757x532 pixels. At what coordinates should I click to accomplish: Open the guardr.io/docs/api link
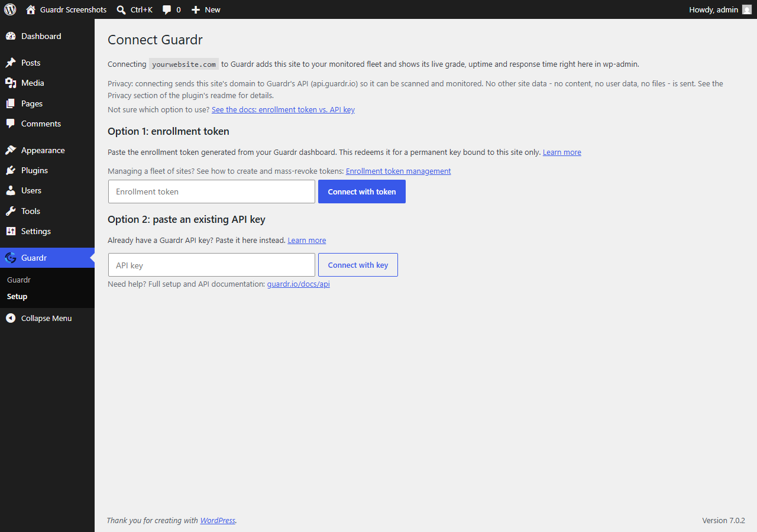(299, 284)
